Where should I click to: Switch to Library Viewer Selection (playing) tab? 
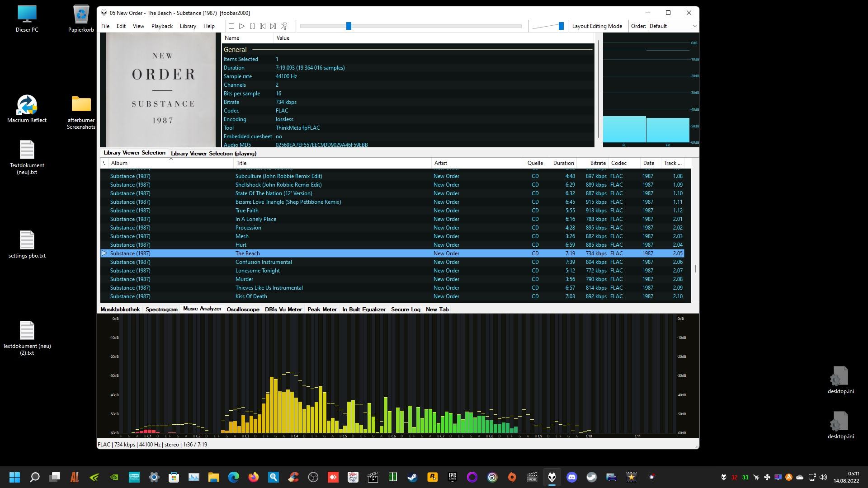click(213, 154)
